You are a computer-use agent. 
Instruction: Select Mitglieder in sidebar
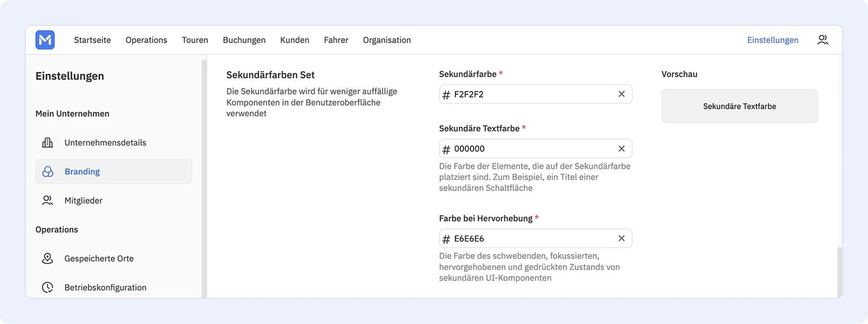pyautogui.click(x=114, y=200)
